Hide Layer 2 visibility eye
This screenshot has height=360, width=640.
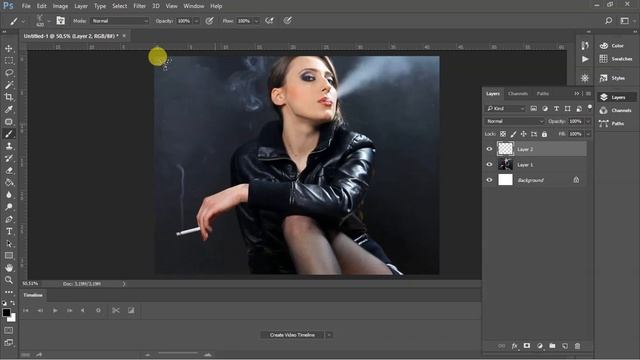click(x=489, y=149)
